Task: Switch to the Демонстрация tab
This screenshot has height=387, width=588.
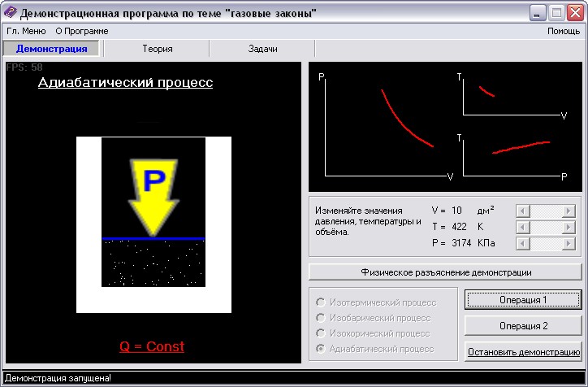Action: [x=51, y=49]
